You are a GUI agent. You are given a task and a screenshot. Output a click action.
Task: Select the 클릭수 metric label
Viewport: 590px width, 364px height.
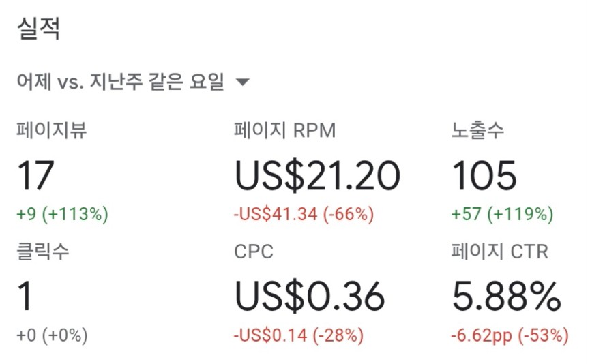[x=43, y=252]
